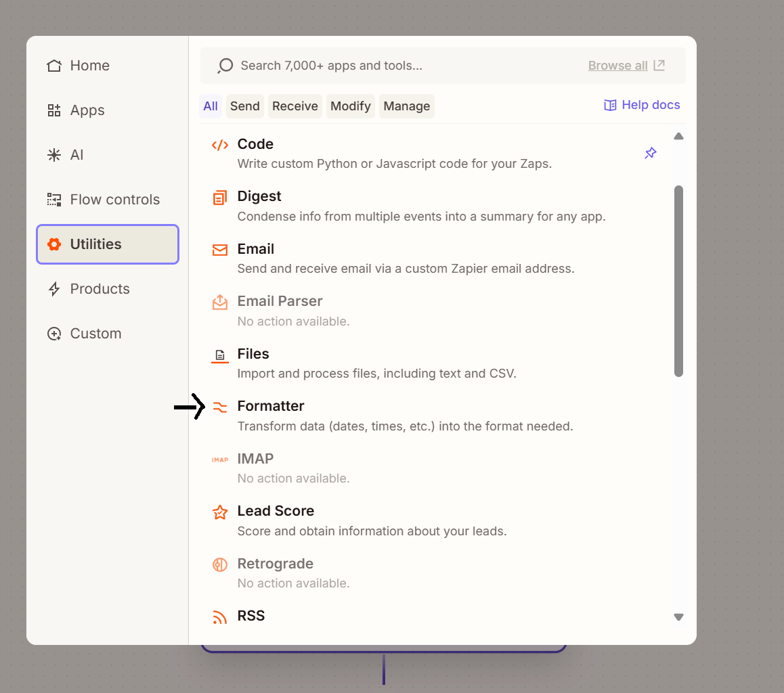Screen dimensions: 784x693
Task: Click the Flow controls icon
Action: pyautogui.click(x=54, y=200)
